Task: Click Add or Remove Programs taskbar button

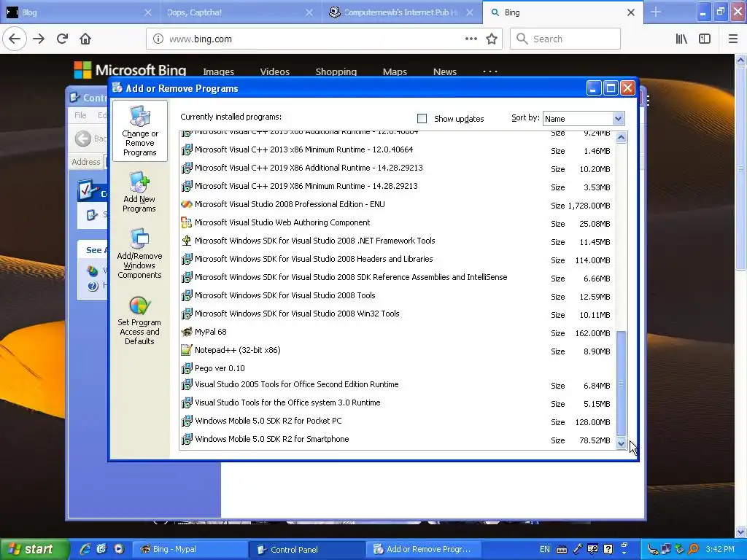Action: coord(424,549)
